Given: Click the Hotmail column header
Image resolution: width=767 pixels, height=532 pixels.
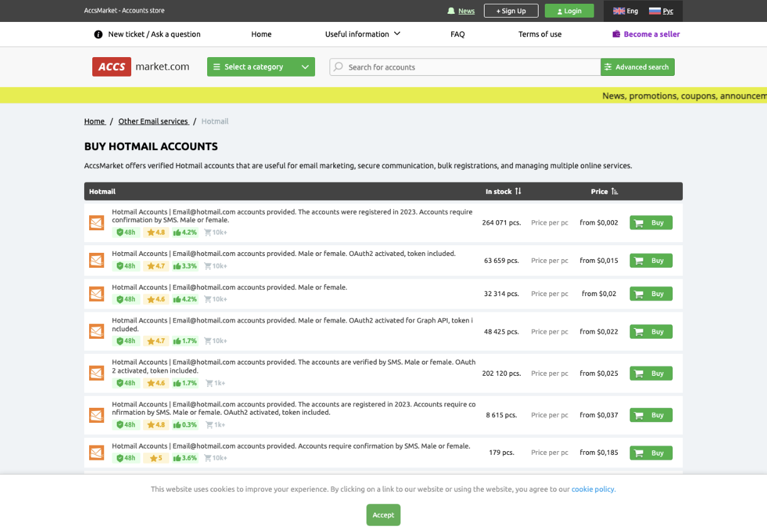Looking at the screenshot, I should (x=102, y=191).
